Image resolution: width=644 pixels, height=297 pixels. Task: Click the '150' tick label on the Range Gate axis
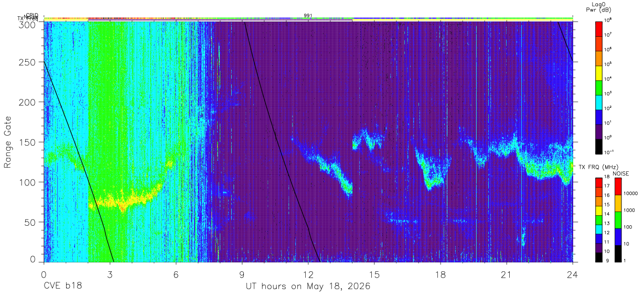28,142
